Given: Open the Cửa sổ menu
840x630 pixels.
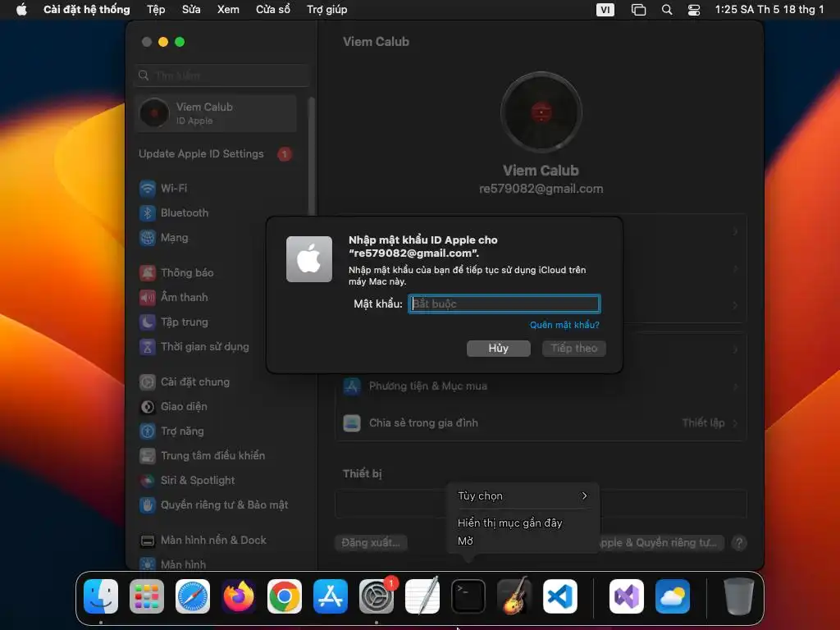Looking at the screenshot, I should coord(273,10).
